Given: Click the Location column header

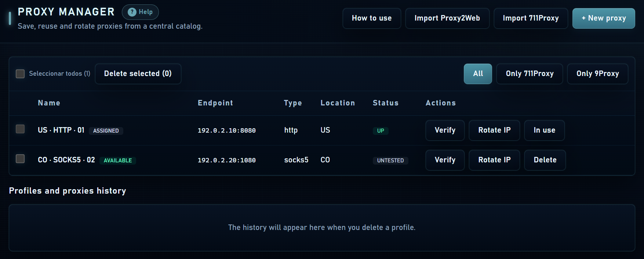Looking at the screenshot, I should pyautogui.click(x=338, y=103).
